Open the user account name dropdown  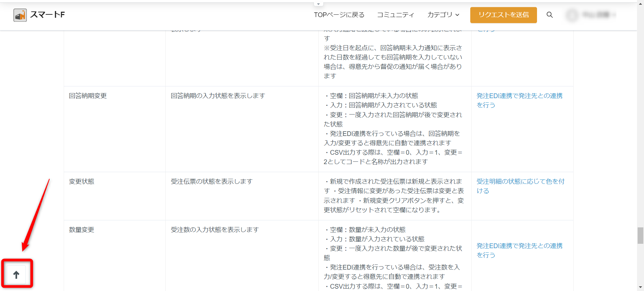(x=598, y=15)
